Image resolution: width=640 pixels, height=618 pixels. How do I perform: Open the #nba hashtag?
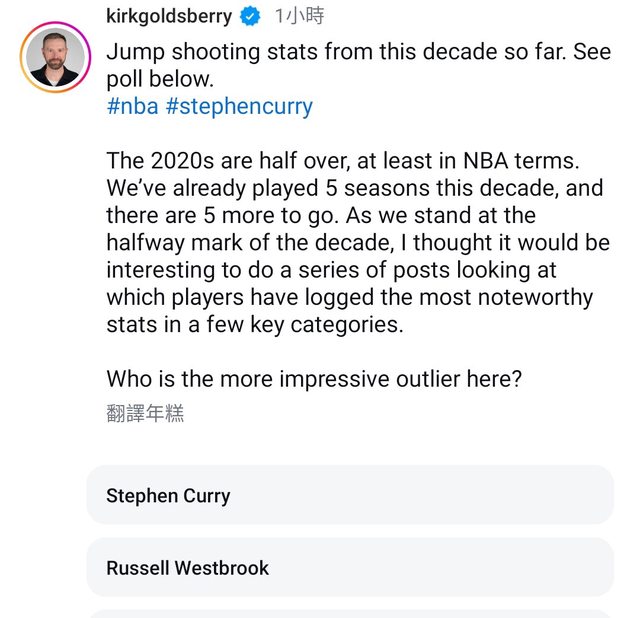point(132,106)
